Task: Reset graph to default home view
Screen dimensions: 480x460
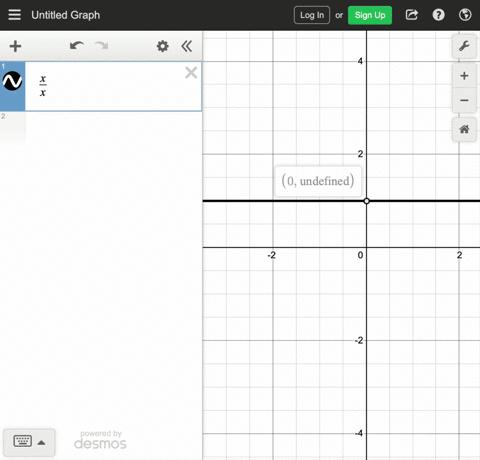Action: coord(464,129)
